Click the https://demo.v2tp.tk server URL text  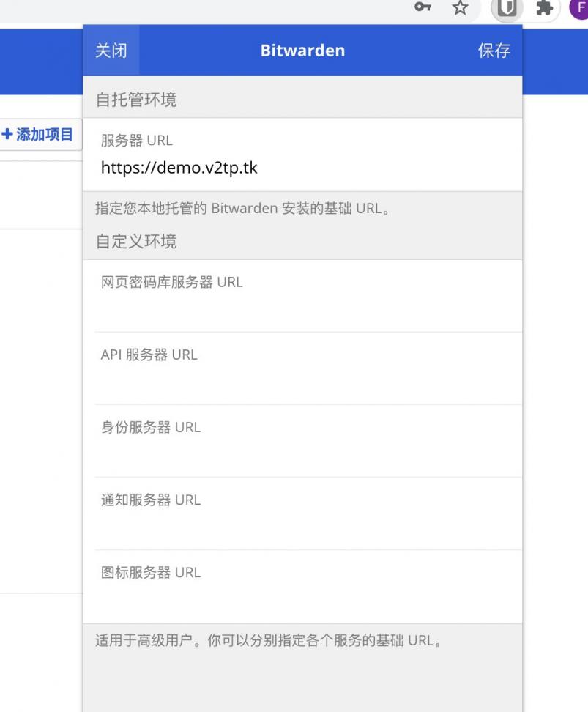tap(179, 168)
